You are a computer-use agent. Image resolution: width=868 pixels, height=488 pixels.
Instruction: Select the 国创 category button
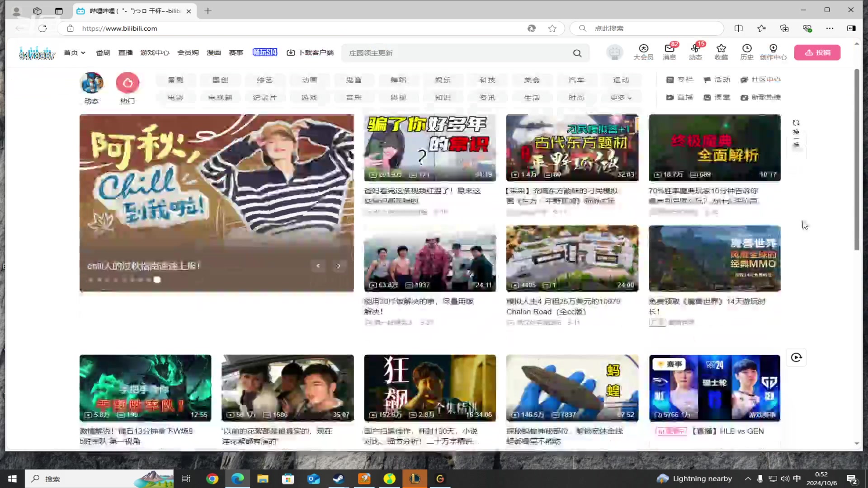pyautogui.click(x=220, y=80)
